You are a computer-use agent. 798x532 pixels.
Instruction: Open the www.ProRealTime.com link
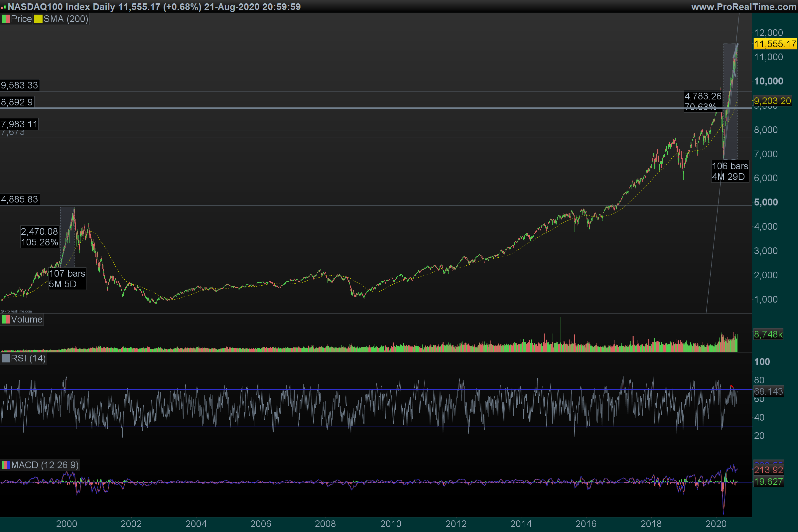(x=743, y=7)
